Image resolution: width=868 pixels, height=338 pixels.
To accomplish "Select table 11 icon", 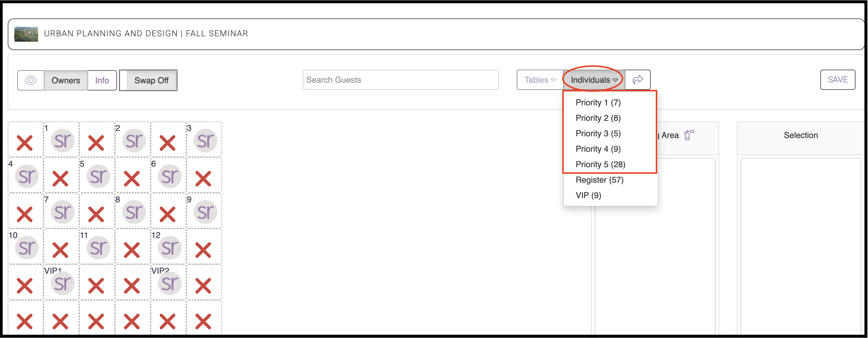I will point(98,248).
